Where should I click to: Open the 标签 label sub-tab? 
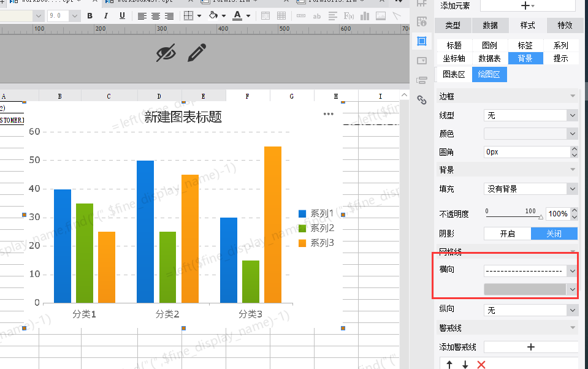(x=525, y=45)
